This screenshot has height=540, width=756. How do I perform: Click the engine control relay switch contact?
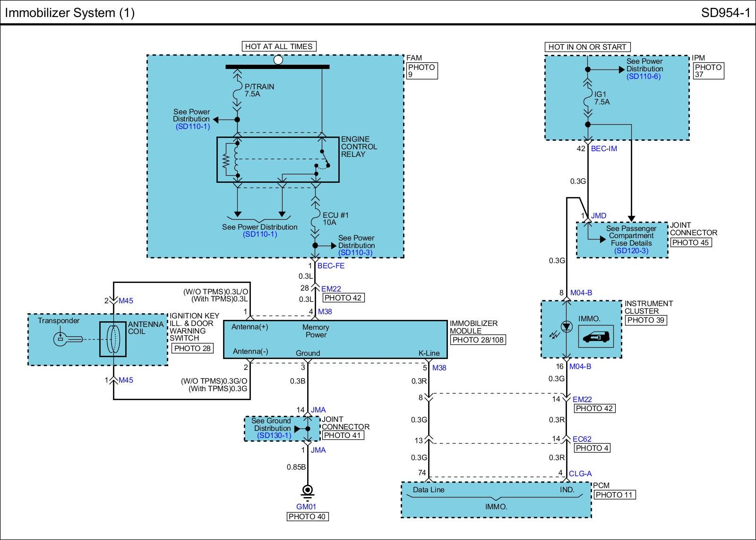click(323, 160)
